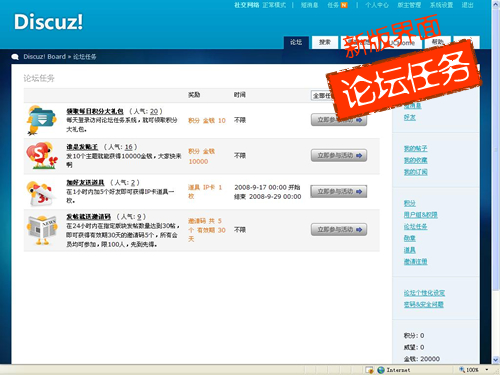This screenshot has height=375, width=500.
Task: Click the speech bubble icon before Discuz! Board breadcrumb
Action: [15, 57]
